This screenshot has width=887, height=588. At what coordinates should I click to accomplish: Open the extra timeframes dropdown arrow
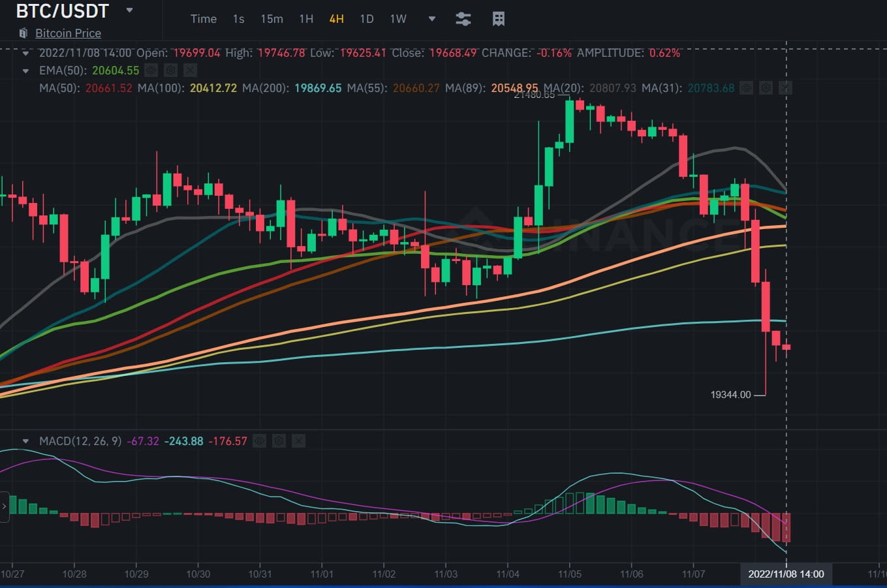pyautogui.click(x=431, y=19)
